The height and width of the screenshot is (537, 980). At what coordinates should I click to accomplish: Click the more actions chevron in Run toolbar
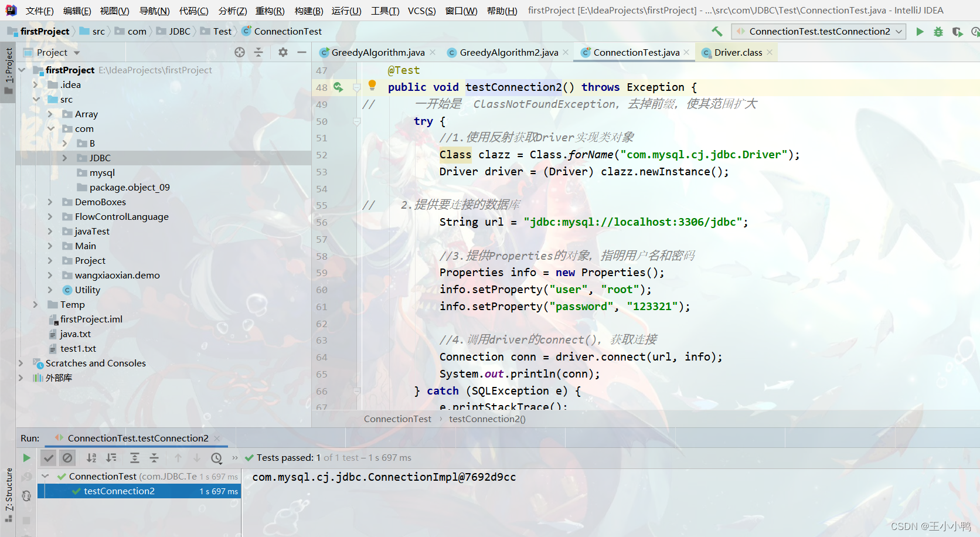[235, 458]
